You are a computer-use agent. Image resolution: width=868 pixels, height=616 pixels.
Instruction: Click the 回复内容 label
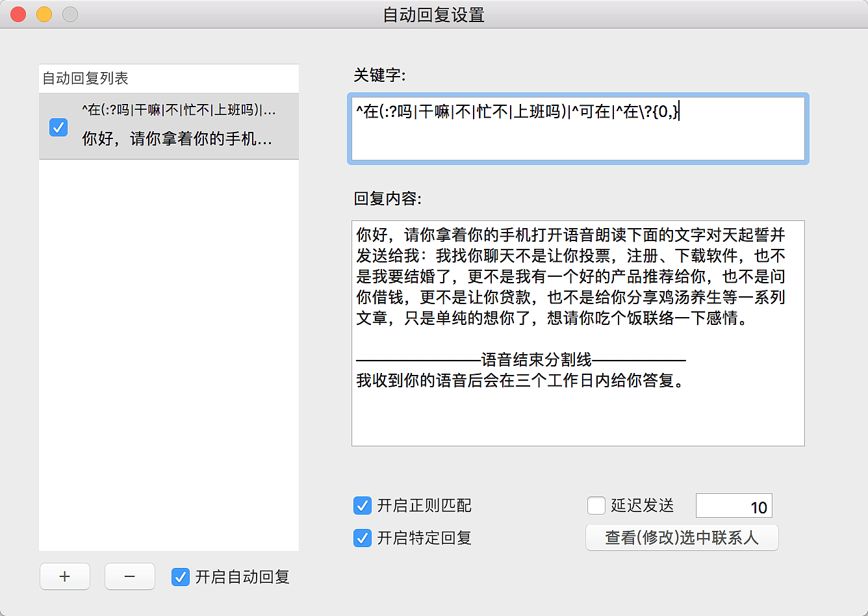(x=388, y=199)
